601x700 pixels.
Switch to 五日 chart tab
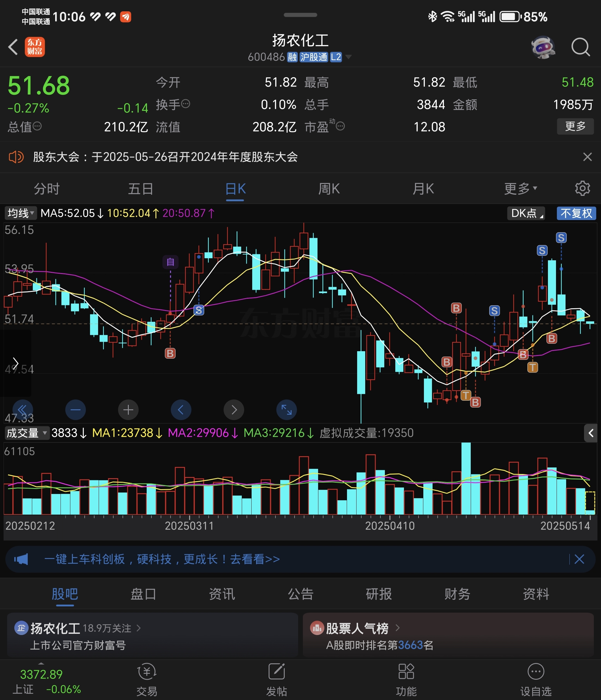pyautogui.click(x=140, y=188)
